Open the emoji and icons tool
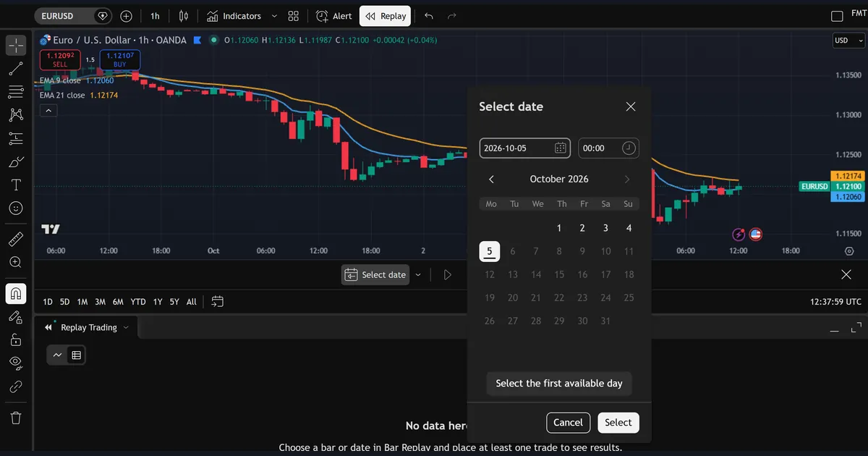This screenshot has width=868, height=456. 16,208
